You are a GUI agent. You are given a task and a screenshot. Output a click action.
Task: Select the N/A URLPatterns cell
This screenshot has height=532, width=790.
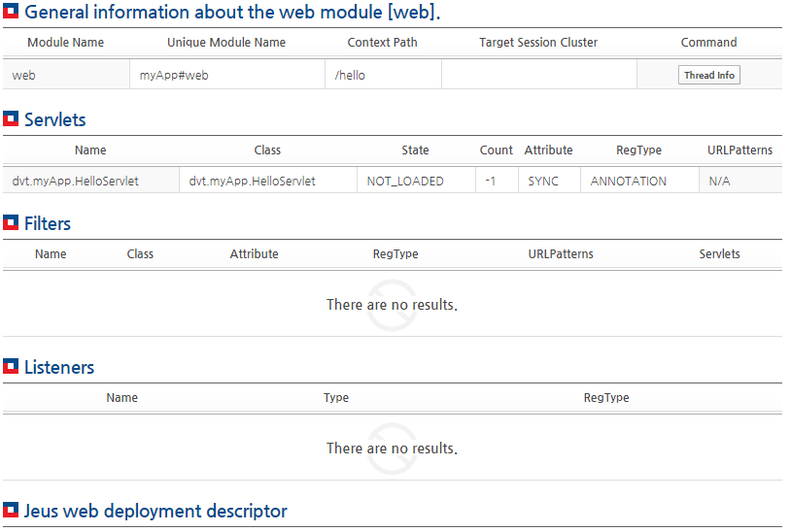[x=740, y=181]
